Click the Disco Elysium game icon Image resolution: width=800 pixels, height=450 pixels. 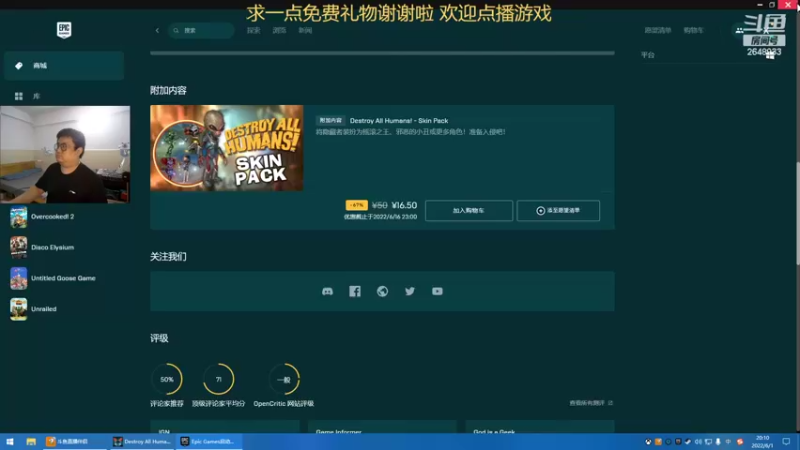(19, 247)
